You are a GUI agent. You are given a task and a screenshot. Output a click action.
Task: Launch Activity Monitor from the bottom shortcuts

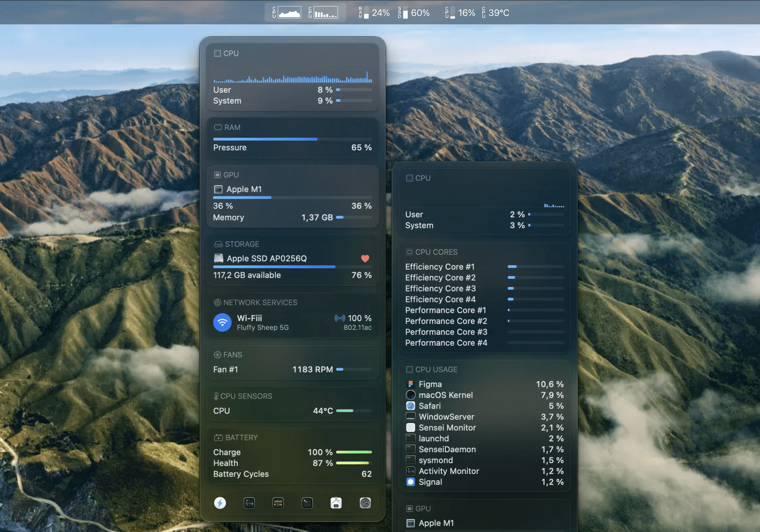249,503
